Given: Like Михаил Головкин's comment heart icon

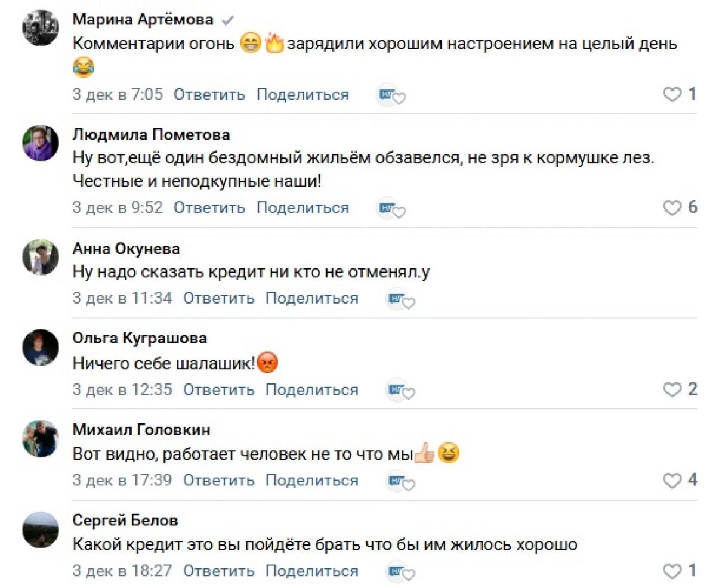Looking at the screenshot, I should click(672, 481).
